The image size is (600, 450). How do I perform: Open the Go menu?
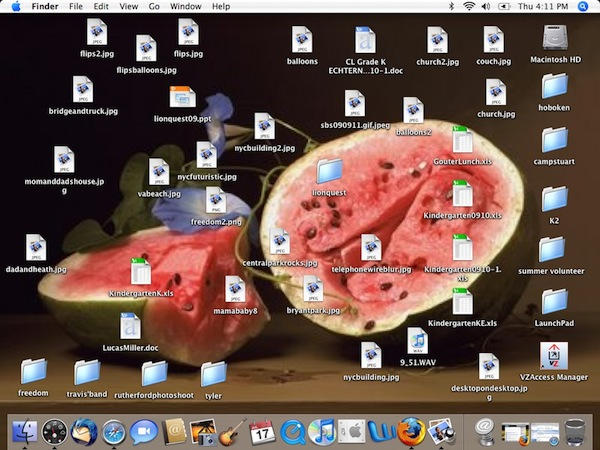coord(153,7)
